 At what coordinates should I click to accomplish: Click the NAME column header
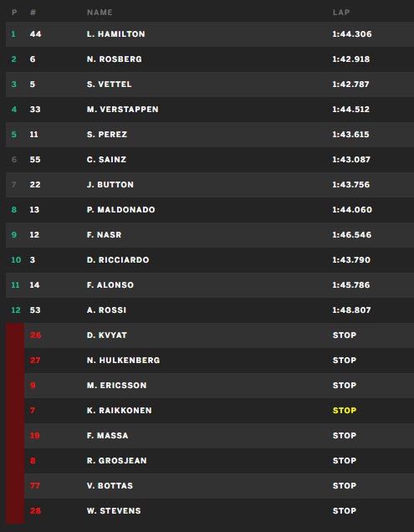pyautogui.click(x=100, y=13)
